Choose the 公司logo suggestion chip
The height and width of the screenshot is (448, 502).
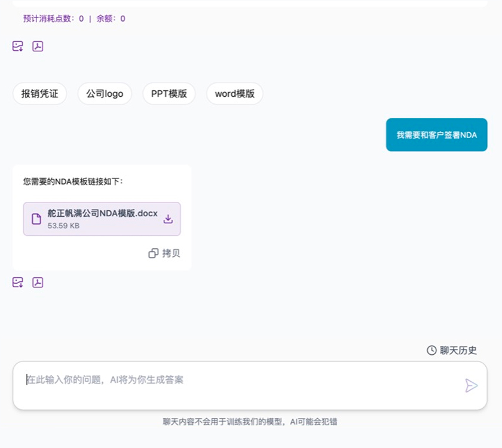point(105,94)
